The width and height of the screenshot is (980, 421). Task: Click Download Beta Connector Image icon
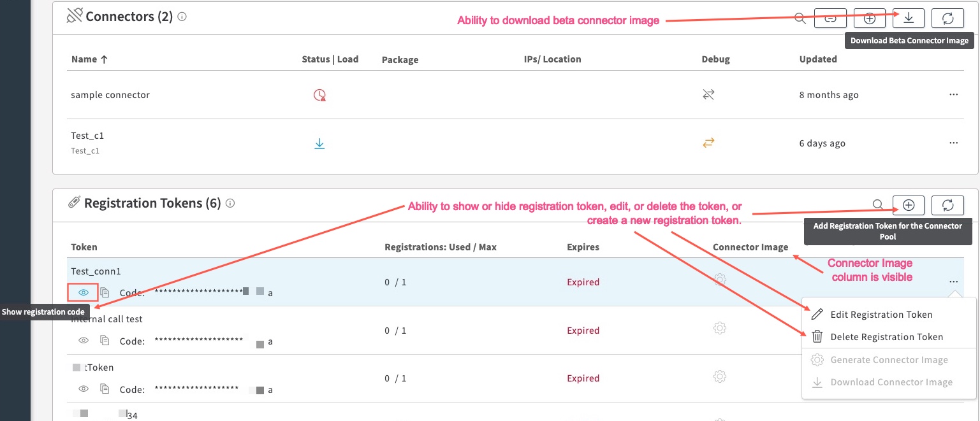[909, 18]
